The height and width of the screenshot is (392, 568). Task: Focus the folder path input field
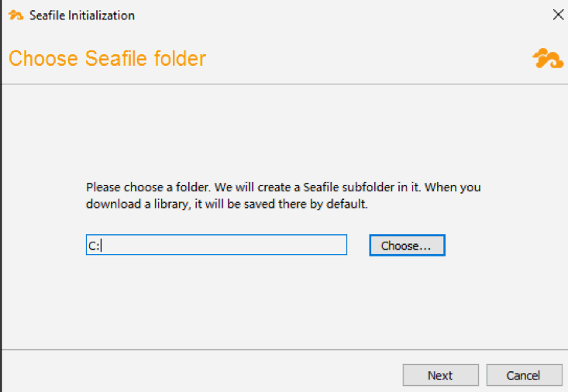pos(216,245)
